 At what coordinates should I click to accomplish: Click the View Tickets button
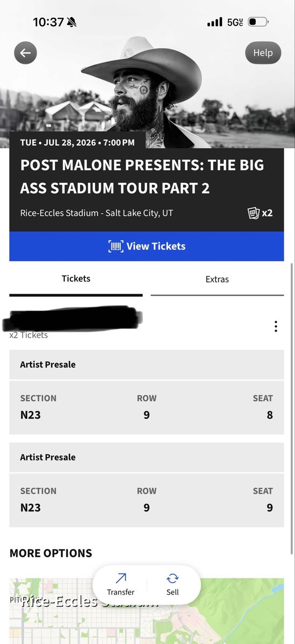point(146,246)
